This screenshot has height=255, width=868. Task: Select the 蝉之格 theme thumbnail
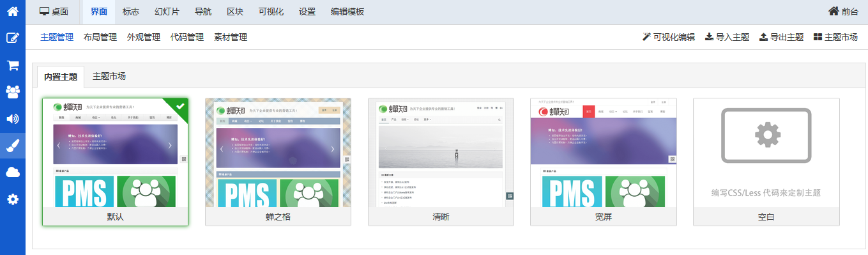(x=278, y=162)
